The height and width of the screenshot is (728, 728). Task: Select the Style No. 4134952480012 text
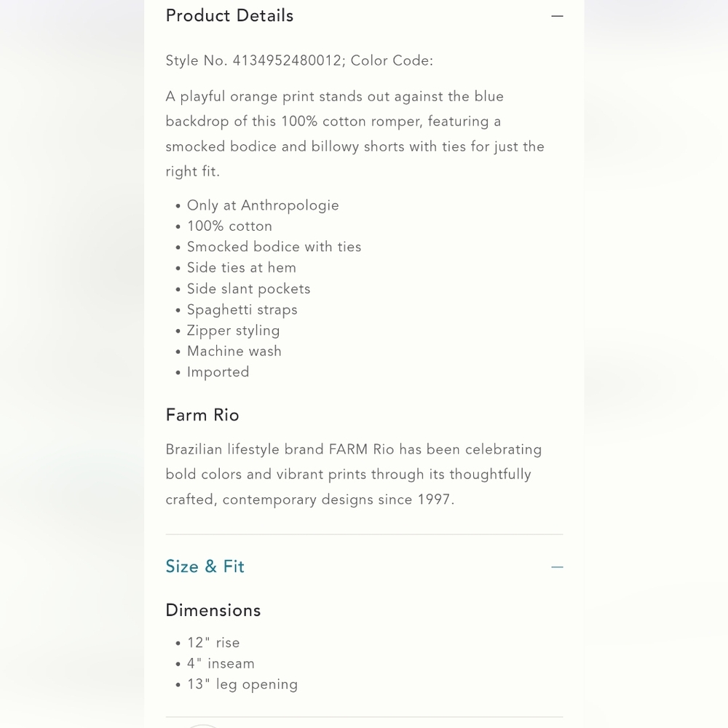[x=253, y=61]
